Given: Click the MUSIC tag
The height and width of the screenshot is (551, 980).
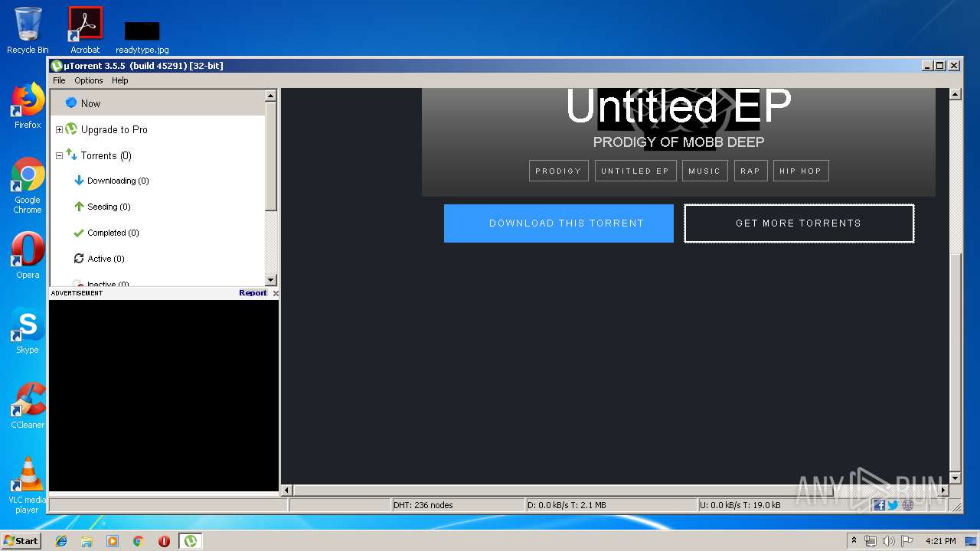Looking at the screenshot, I should click(x=704, y=171).
